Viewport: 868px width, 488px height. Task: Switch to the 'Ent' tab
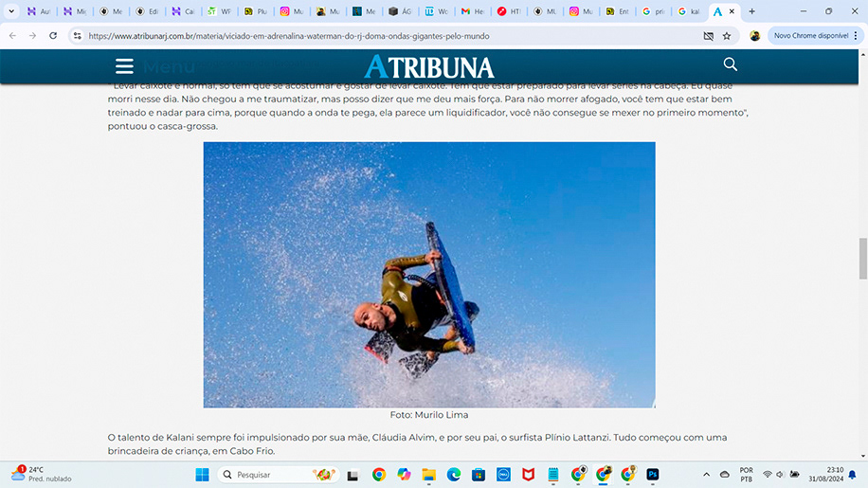(617, 11)
